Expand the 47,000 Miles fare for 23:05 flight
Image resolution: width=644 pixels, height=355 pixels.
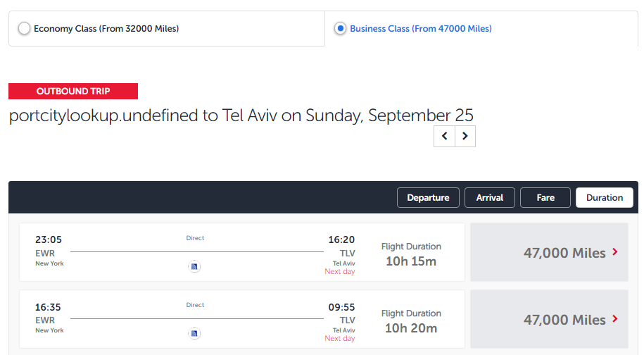click(x=549, y=252)
